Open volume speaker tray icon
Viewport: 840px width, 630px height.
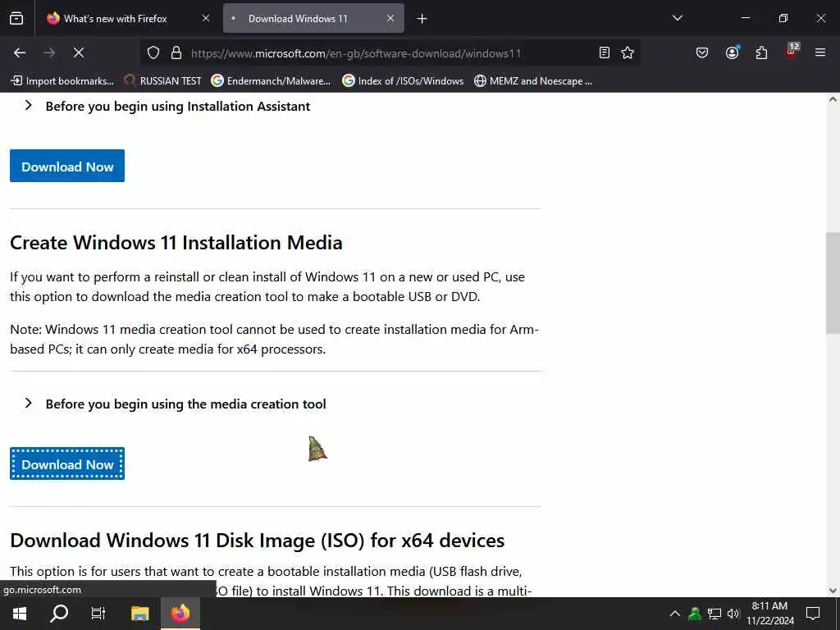(x=733, y=614)
